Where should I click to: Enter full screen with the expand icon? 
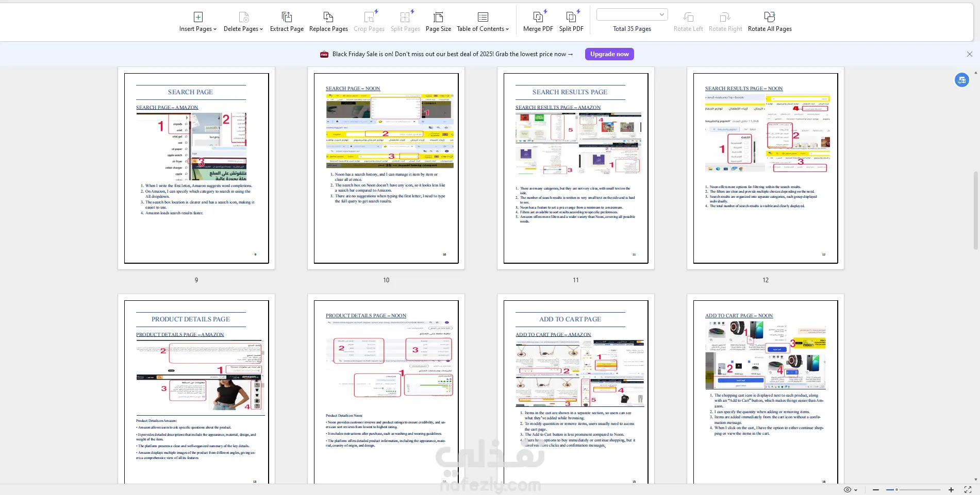pyautogui.click(x=968, y=489)
